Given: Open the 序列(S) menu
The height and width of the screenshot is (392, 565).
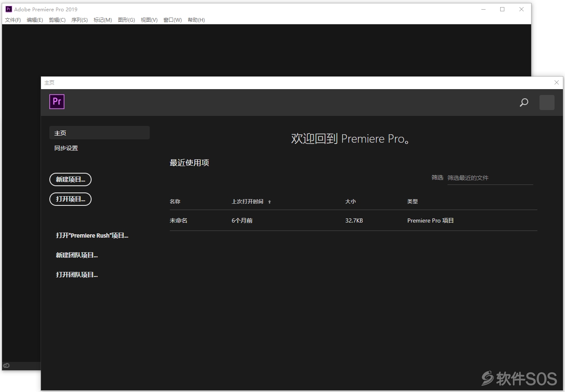Looking at the screenshot, I should [79, 20].
